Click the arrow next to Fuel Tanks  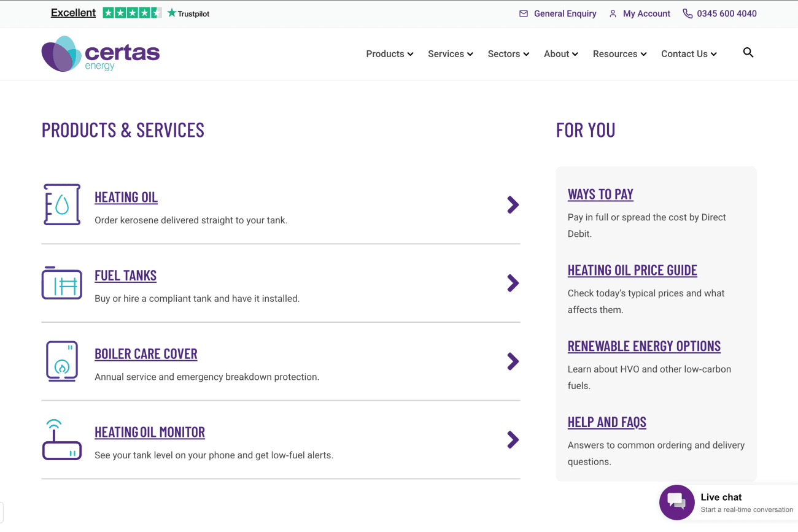tap(513, 283)
